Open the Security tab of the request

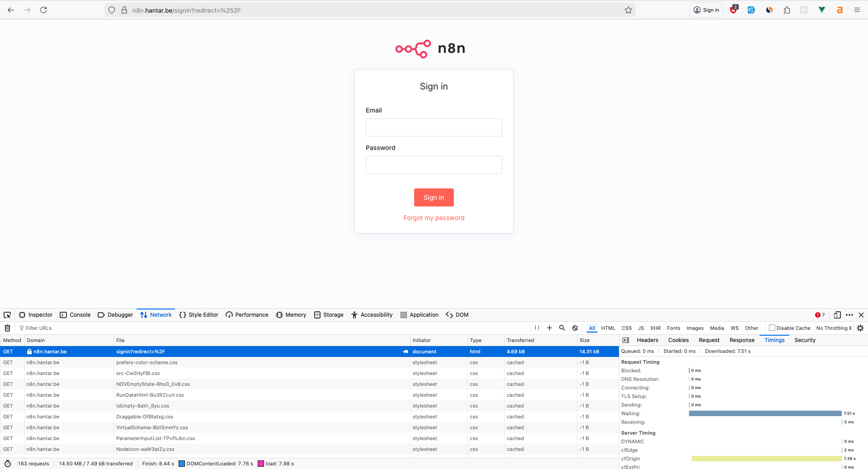[x=805, y=340]
